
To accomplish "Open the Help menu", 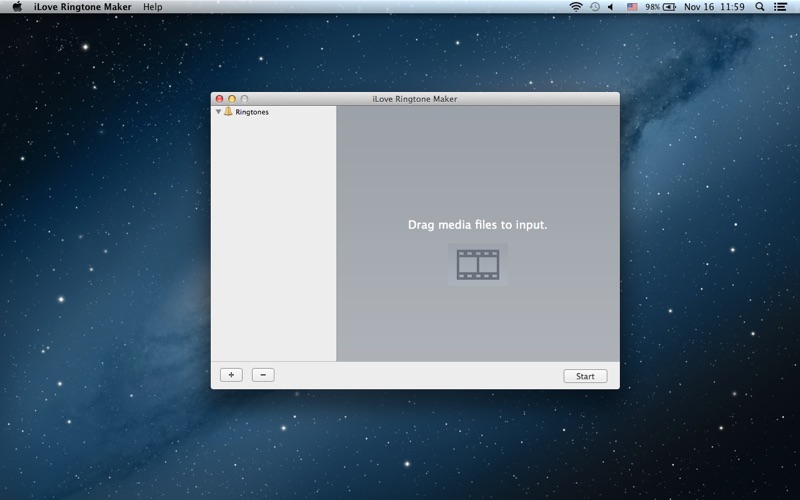I will coord(153,7).
